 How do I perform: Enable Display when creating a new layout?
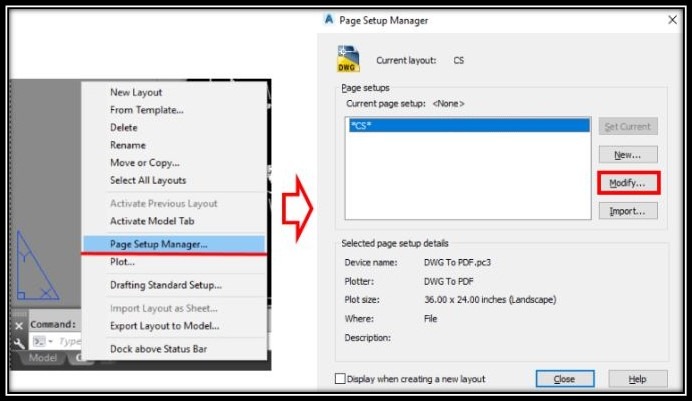340,379
